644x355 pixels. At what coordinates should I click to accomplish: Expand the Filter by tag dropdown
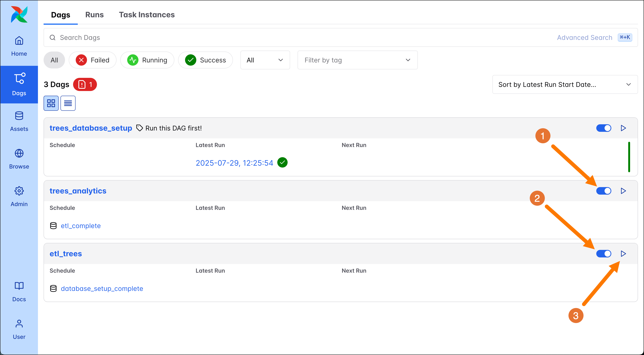357,60
